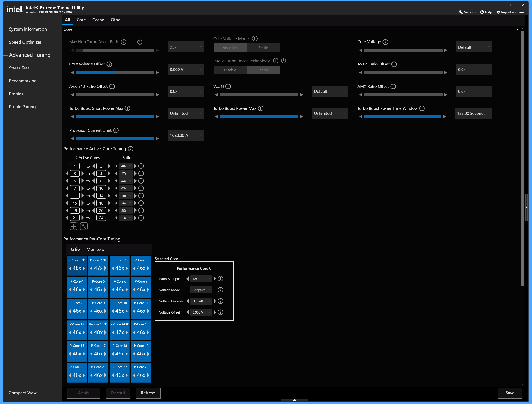Add a new active-core row with plus icon
The height and width of the screenshot is (404, 532).
pyautogui.click(x=73, y=226)
